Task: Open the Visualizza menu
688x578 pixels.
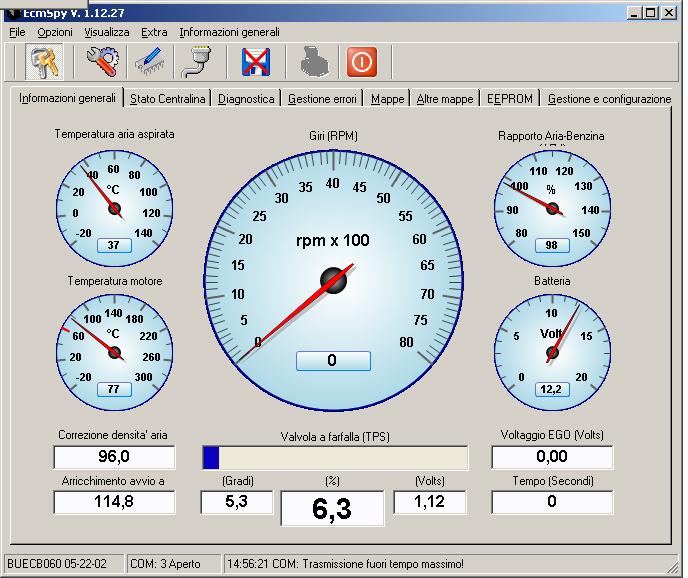Action: click(107, 32)
